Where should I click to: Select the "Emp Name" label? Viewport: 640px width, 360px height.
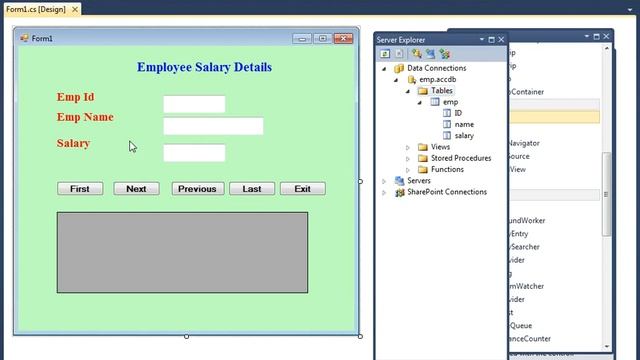click(85, 117)
